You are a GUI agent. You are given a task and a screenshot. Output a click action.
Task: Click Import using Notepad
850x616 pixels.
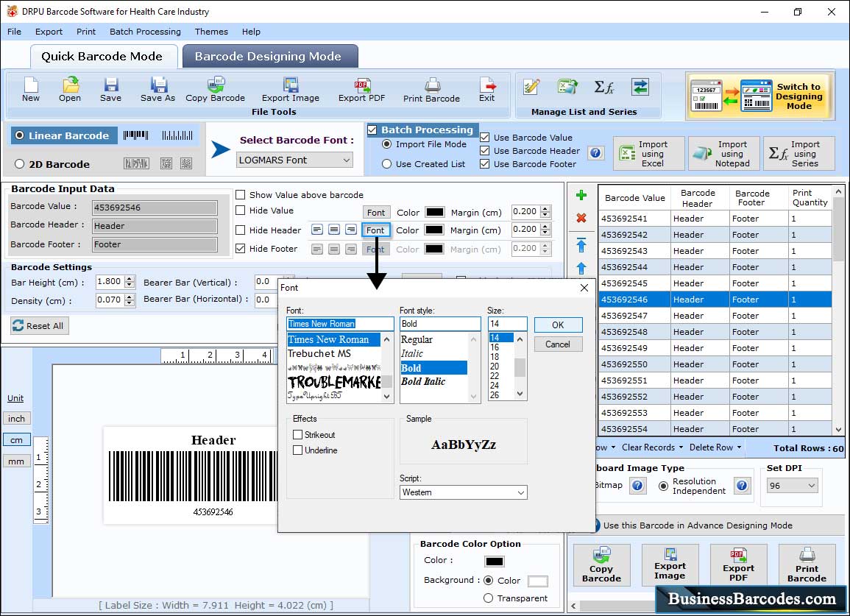tap(723, 154)
